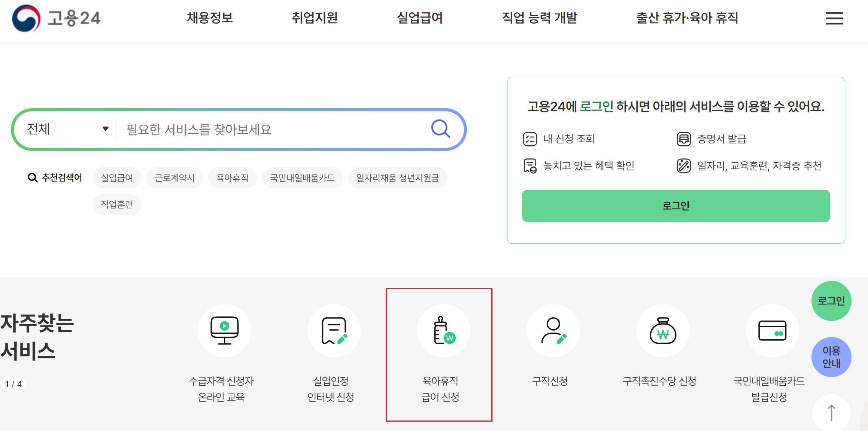Open 수급자격 신청자 온라인 교육 icon

tap(224, 331)
